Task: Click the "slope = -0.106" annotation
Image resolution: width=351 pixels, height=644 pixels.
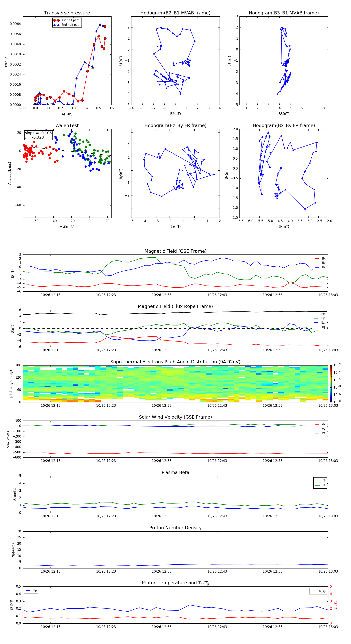Action: pyautogui.click(x=38, y=133)
